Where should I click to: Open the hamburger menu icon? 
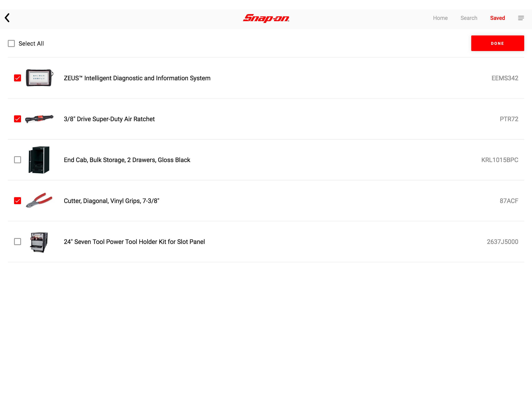point(521,18)
